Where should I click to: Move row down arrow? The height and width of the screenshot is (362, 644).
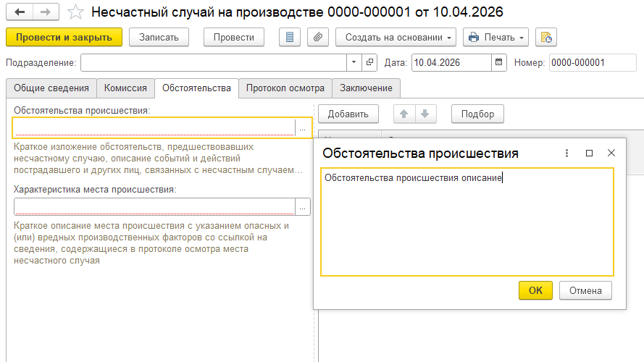click(425, 114)
